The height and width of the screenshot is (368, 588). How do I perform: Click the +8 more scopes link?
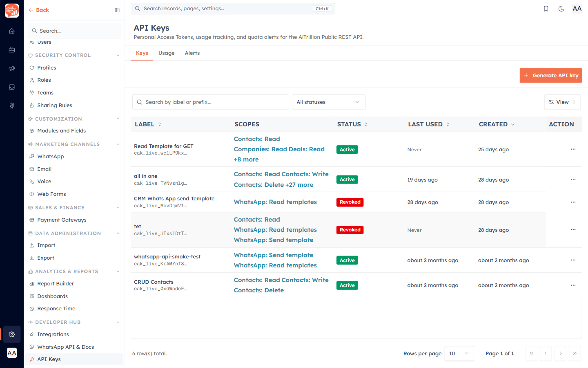(x=246, y=159)
